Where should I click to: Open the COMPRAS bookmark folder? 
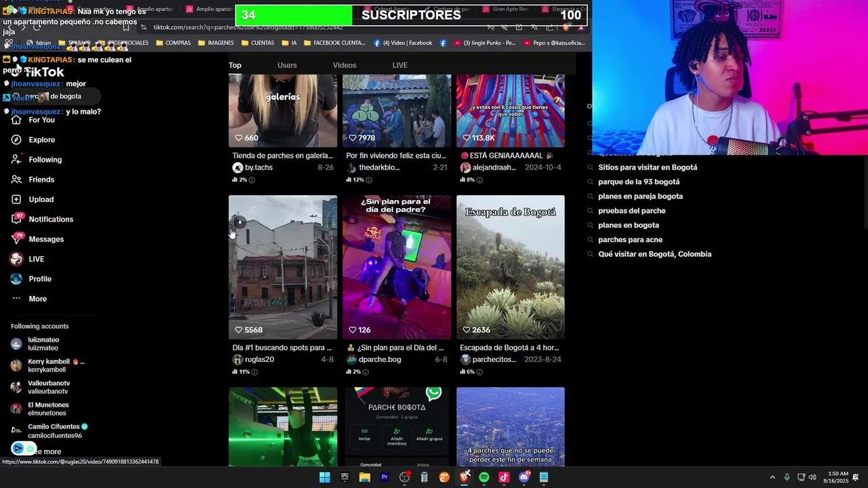tap(173, 43)
